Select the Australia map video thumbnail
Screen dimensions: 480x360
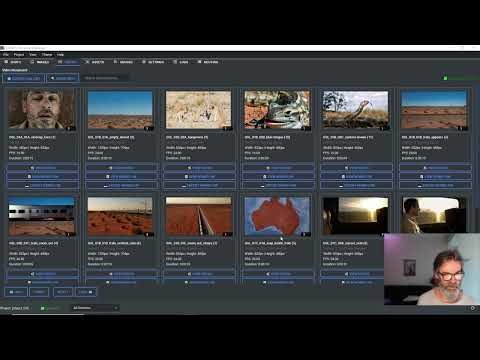point(277,216)
